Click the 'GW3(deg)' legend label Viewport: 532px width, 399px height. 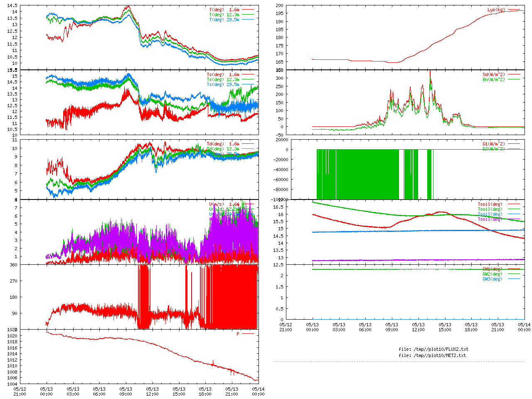tap(493, 279)
